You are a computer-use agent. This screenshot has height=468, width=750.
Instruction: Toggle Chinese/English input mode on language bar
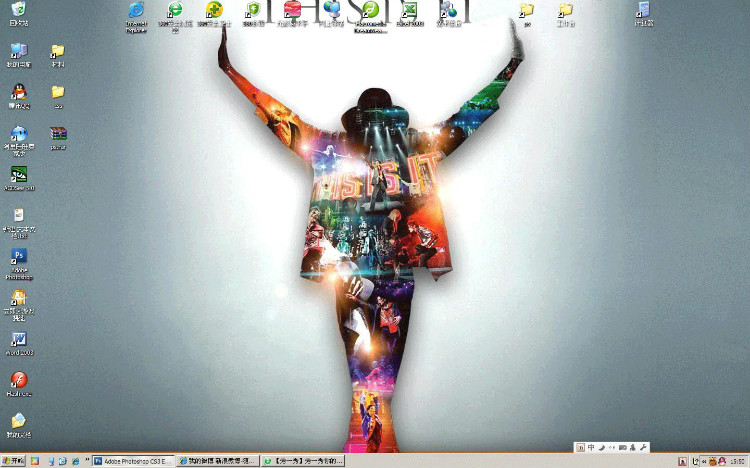click(x=591, y=447)
